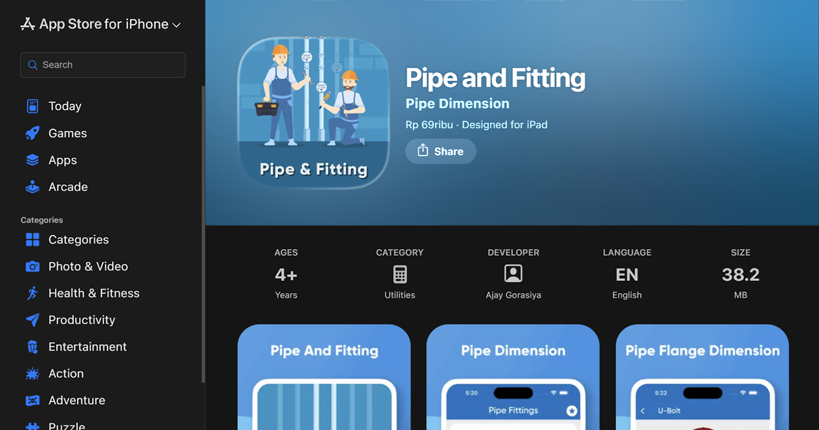
Task: Open the Pipe Flange Dimension screenshot
Action: [x=702, y=377]
